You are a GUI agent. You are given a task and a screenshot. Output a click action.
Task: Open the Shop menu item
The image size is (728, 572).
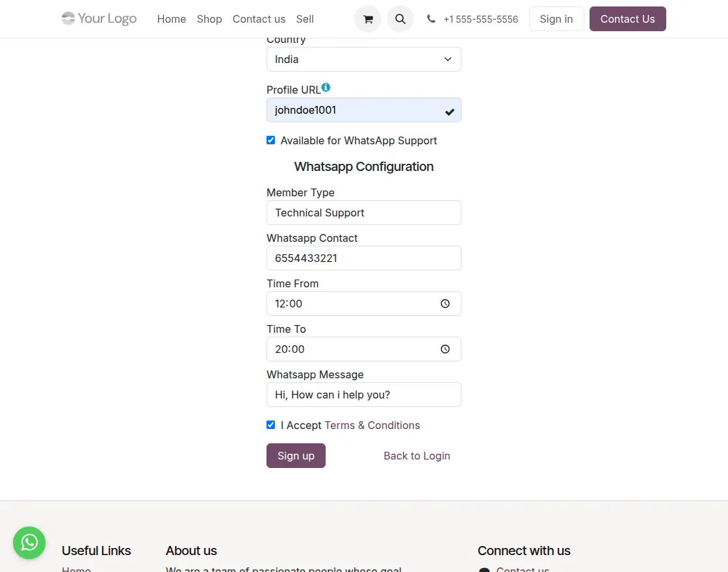click(209, 19)
